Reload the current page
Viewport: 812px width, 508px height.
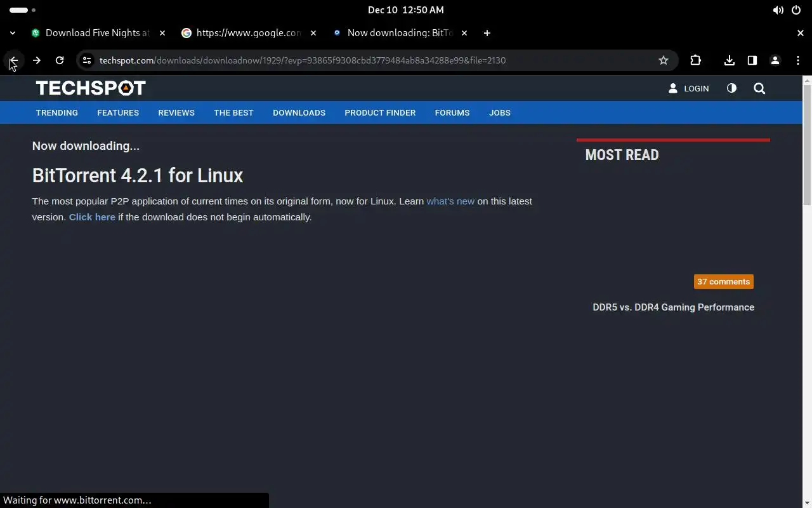click(x=60, y=60)
